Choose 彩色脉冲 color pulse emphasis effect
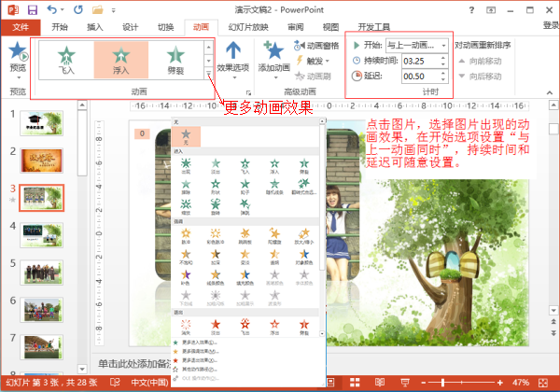 [216, 236]
